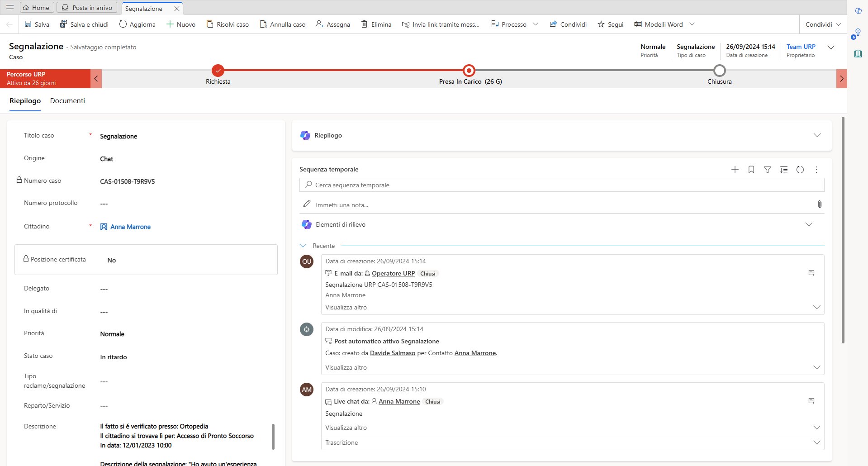Expand the Elementi di rilievo section

pos(808,224)
